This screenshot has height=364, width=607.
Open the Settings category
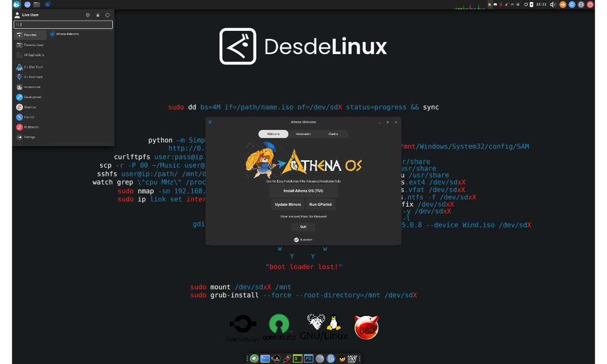click(x=30, y=137)
